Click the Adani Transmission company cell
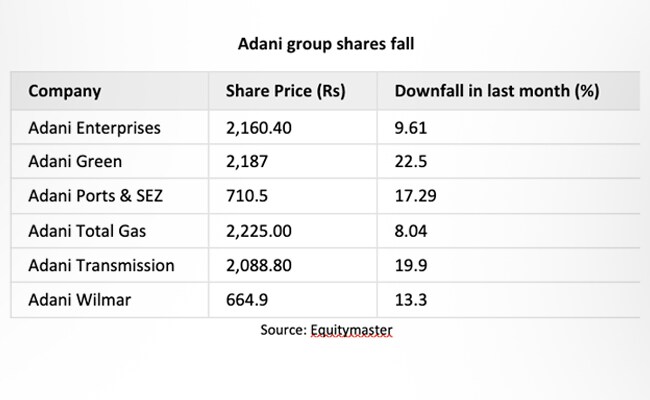The width and height of the screenshot is (650, 400). tap(101, 265)
